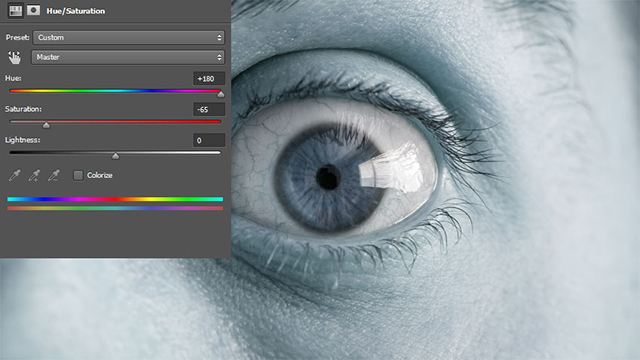This screenshot has width=640, height=360.
Task: Click the lower adjusted color bar
Action: tap(115, 208)
